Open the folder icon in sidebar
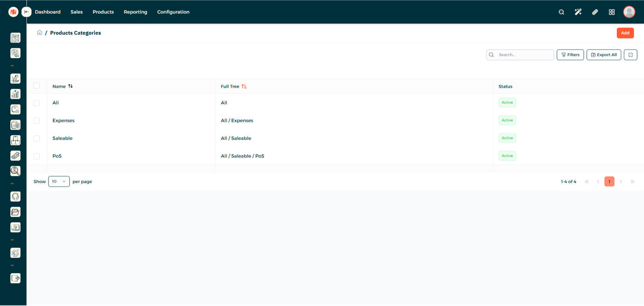Image resolution: width=644 pixels, height=306 pixels. (15, 212)
